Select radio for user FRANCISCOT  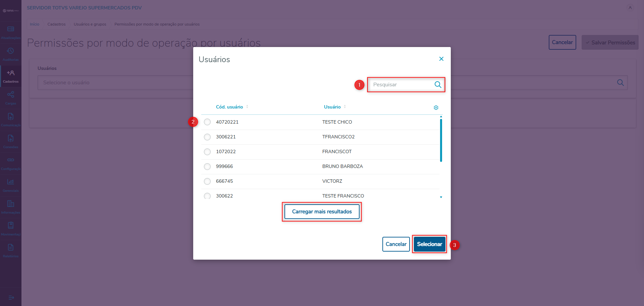click(207, 151)
